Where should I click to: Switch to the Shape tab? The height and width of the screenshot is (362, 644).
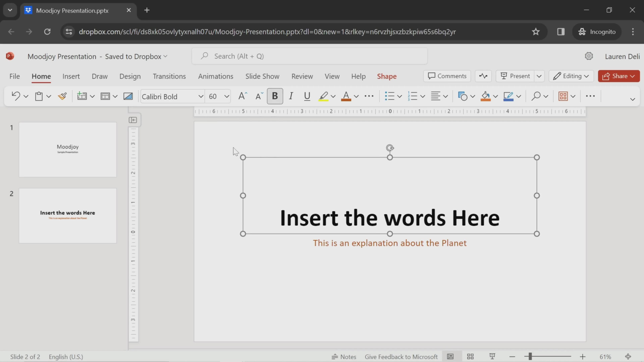click(387, 76)
